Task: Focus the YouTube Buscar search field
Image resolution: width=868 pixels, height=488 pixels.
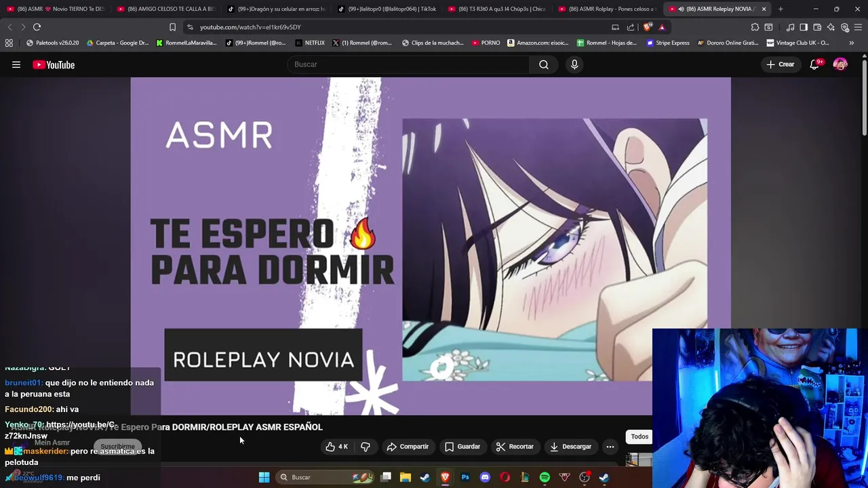Action: tap(409, 64)
